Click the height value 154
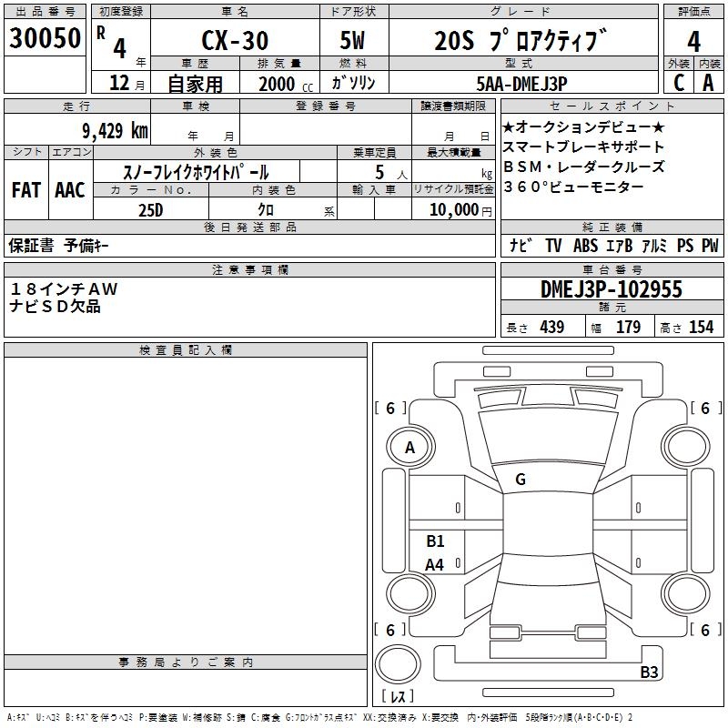The height and width of the screenshot is (728, 728). (701, 327)
